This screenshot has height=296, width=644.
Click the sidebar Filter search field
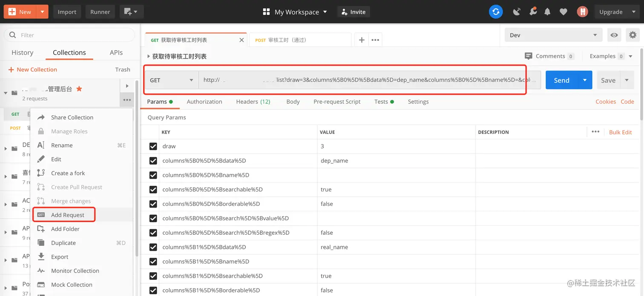point(69,35)
